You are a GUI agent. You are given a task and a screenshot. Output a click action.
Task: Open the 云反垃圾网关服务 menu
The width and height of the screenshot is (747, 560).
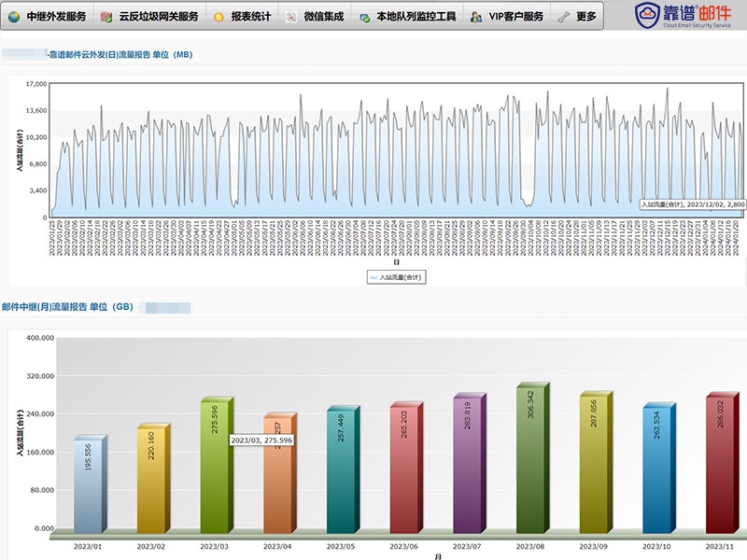159,17
